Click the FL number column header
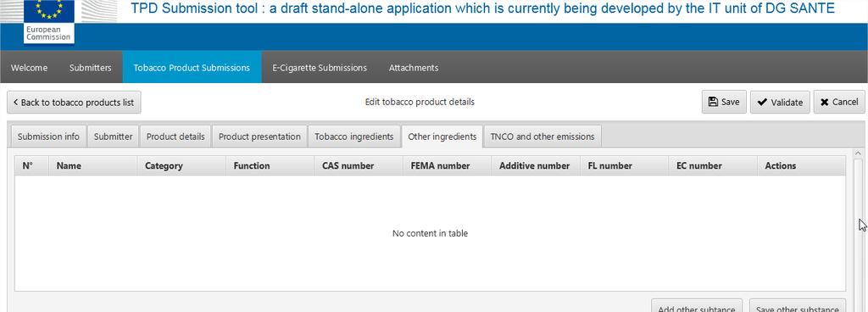The height and width of the screenshot is (312, 868). [x=625, y=166]
